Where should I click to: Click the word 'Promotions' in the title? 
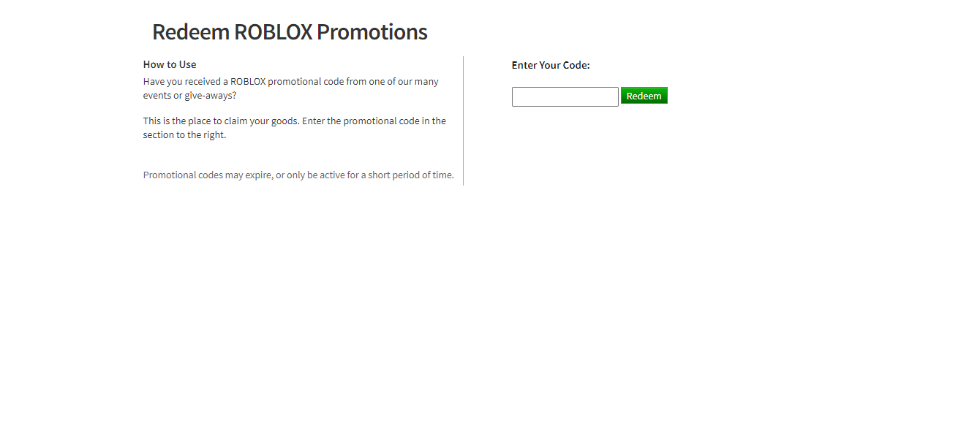(372, 31)
